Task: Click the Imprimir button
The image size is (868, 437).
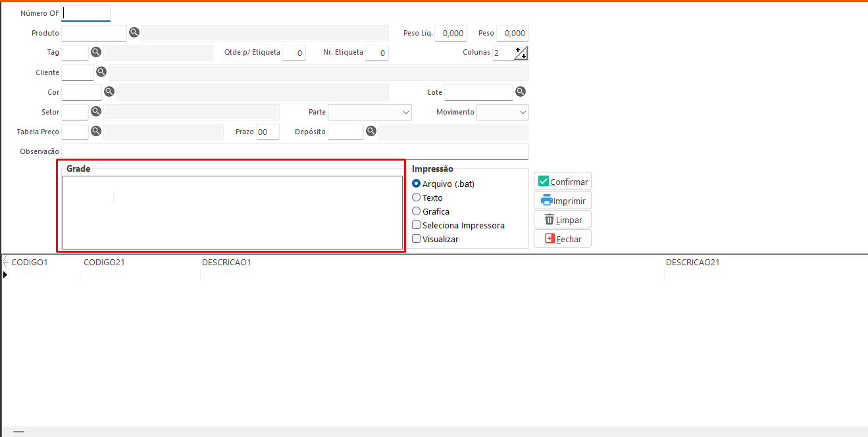Action: pos(563,201)
